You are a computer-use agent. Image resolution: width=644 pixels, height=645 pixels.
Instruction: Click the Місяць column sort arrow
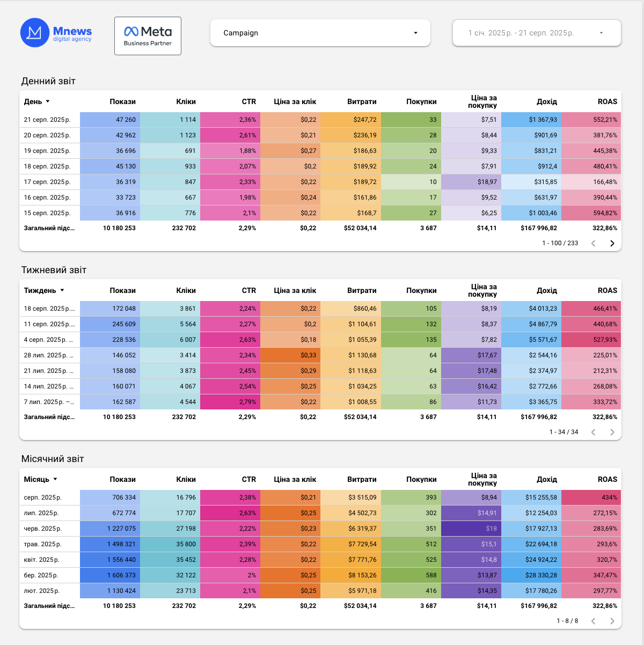(55, 479)
